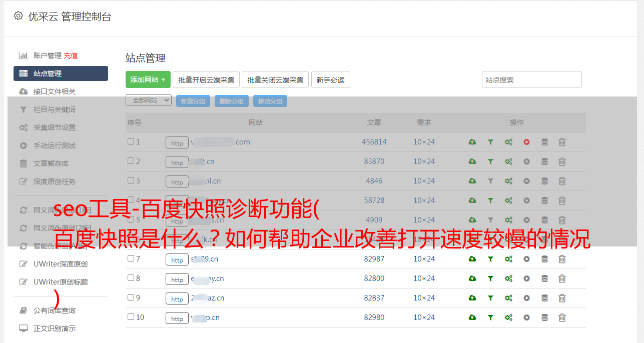The height and width of the screenshot is (343, 644).
Task: Open UWriter深度原创 sidebar item
Action: coord(61,264)
